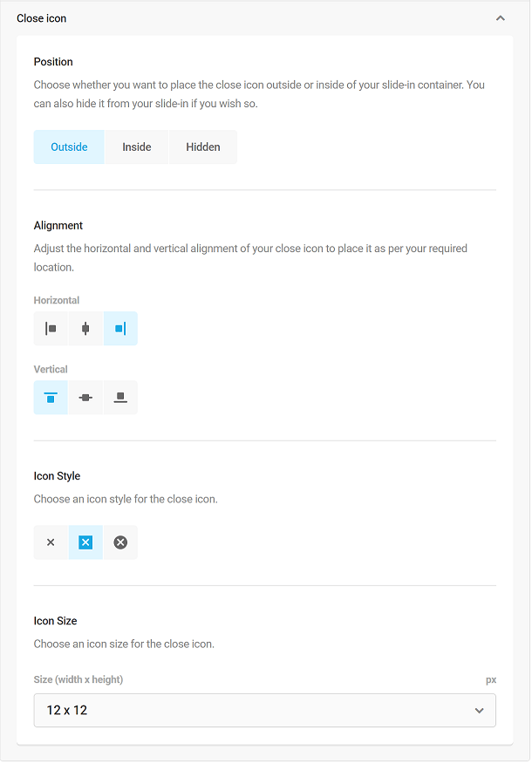Click the size dropdown chevron arrow
This screenshot has width=532, height=764.
(479, 710)
